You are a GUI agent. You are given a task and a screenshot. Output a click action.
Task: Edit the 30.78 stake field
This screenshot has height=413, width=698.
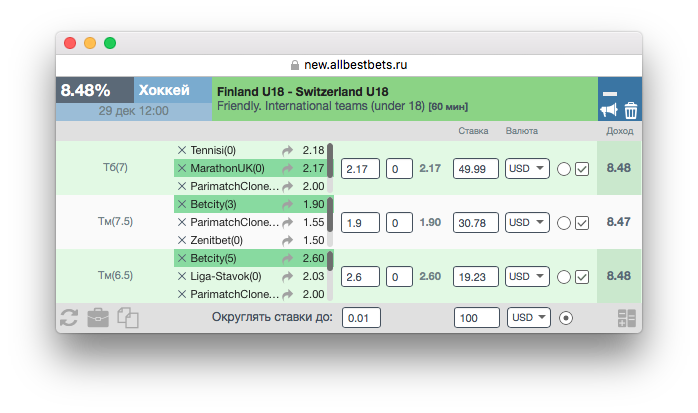(x=476, y=223)
